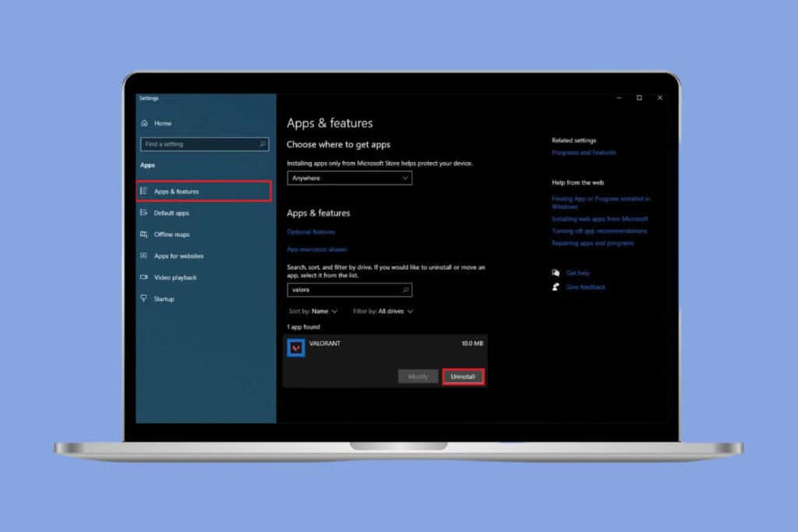Select the VALORANT app name

pos(325,344)
